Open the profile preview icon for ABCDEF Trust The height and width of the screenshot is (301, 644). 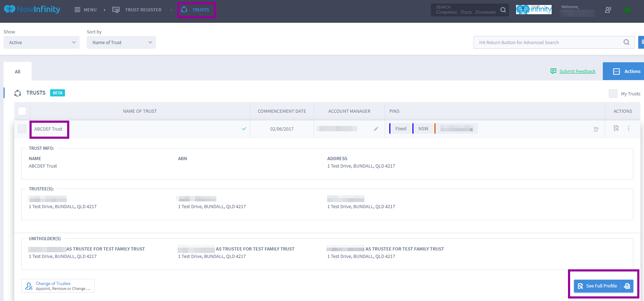(616, 128)
